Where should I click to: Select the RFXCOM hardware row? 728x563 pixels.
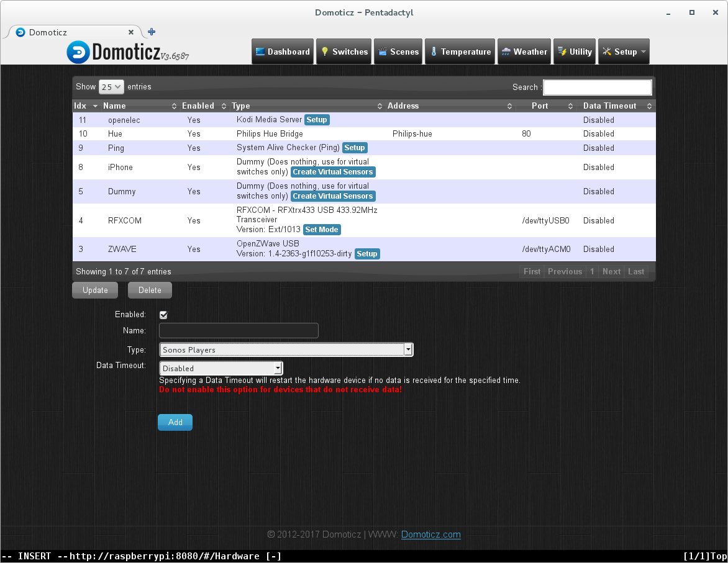click(364, 220)
